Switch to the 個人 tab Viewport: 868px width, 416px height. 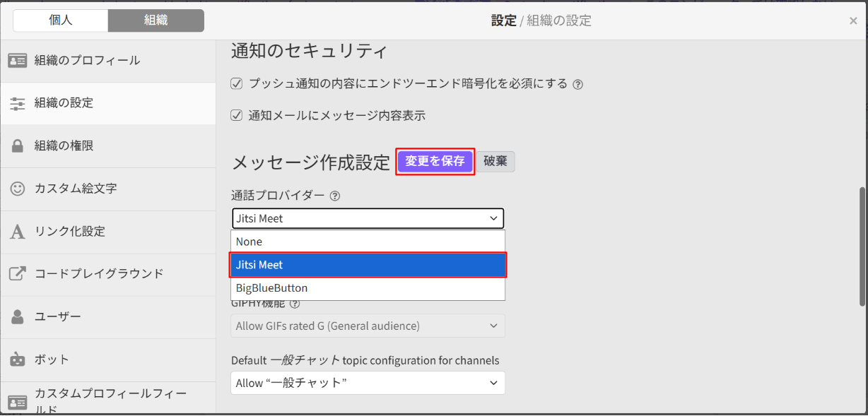pos(60,20)
